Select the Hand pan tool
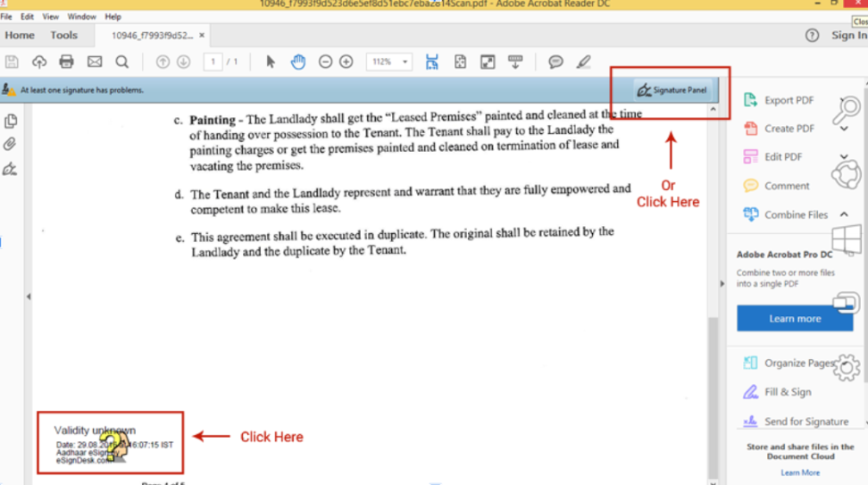The width and height of the screenshot is (868, 485). 298,62
